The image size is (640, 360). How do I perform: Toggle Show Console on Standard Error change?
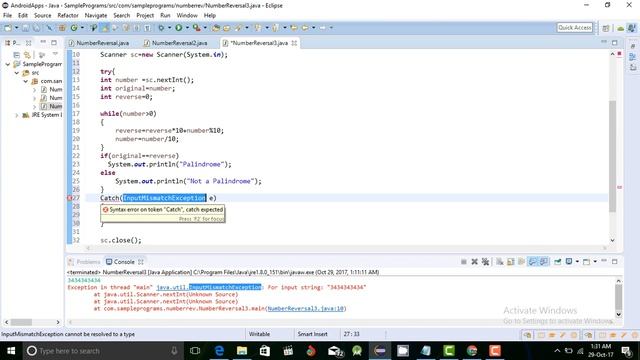(x=544, y=262)
